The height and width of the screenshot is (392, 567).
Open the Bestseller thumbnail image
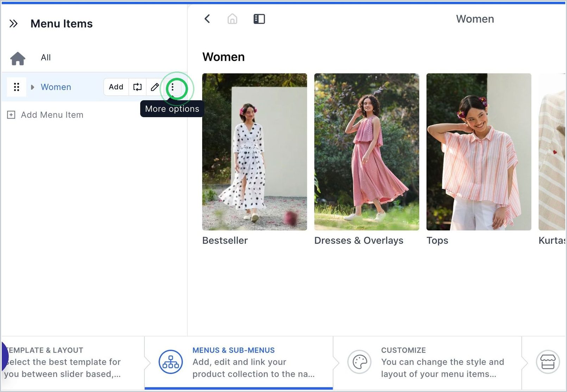[255, 152]
